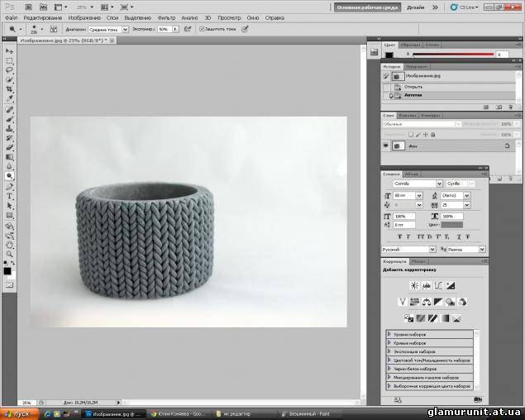Select the Quick Selection tool
Image resolution: width=525 pixels, height=420 pixels.
[x=9, y=79]
